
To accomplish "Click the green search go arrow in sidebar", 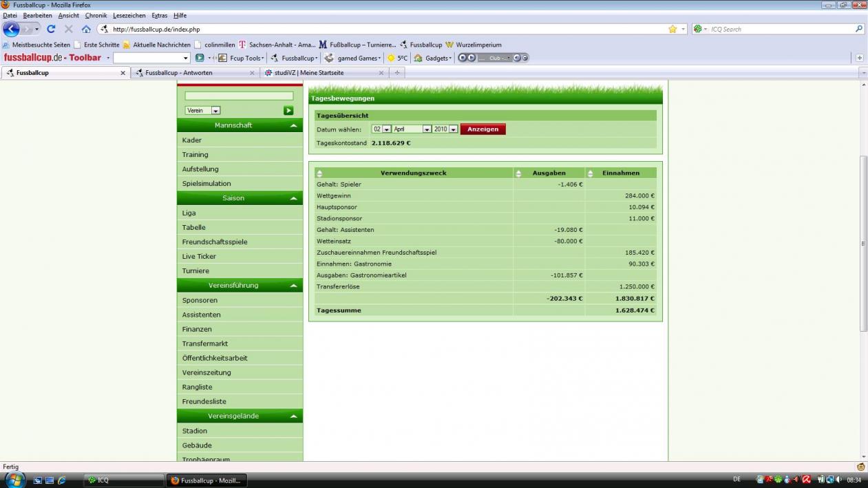I will point(288,110).
